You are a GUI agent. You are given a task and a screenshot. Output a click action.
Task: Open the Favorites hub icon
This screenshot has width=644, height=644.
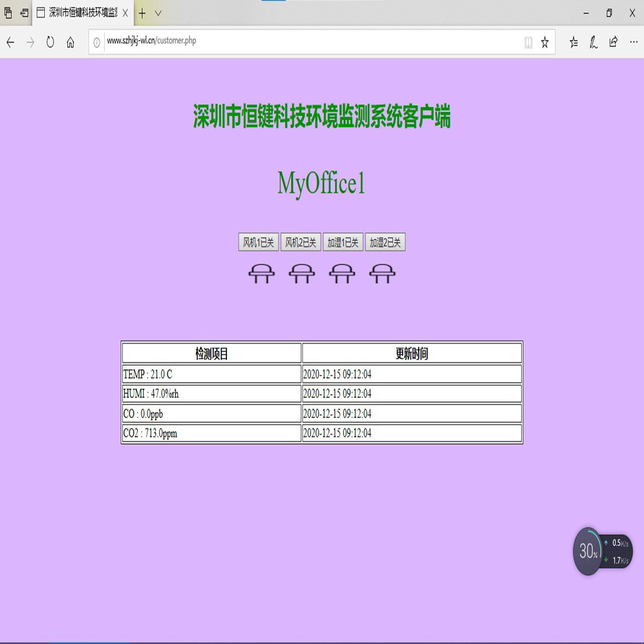click(574, 42)
